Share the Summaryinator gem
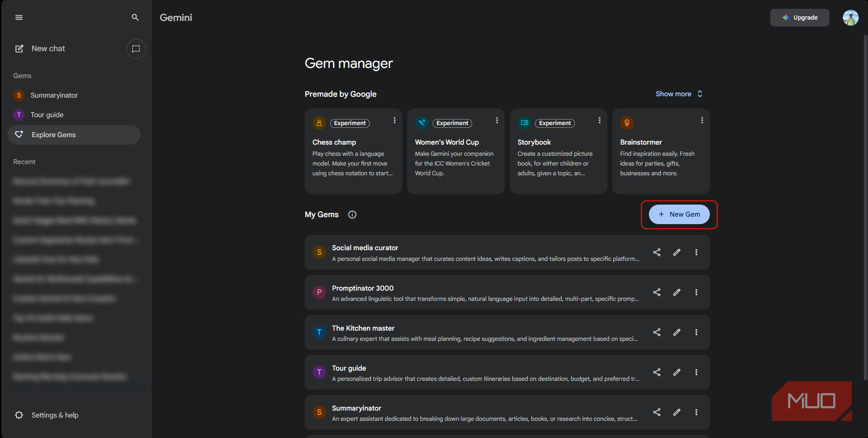The image size is (868, 438). click(x=657, y=412)
